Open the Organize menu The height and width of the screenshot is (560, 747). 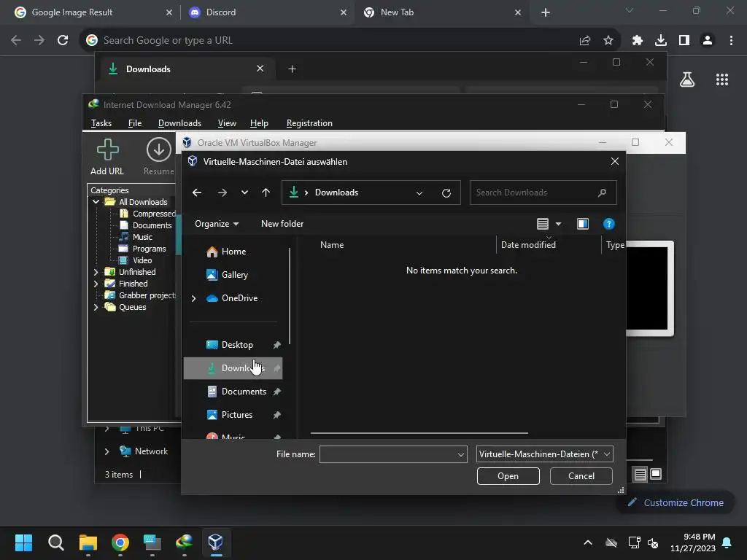216,224
